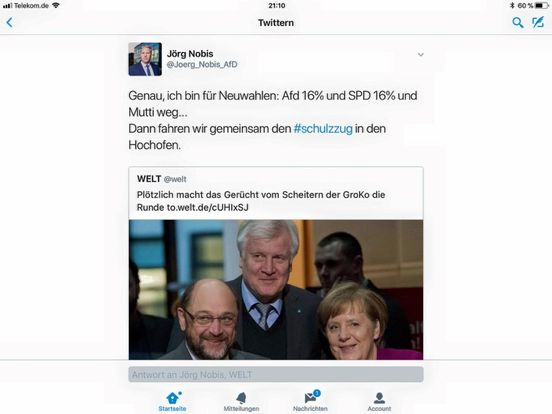Compose a new tweet with the quill icon
This screenshot has width=552, height=414.
click(x=538, y=22)
